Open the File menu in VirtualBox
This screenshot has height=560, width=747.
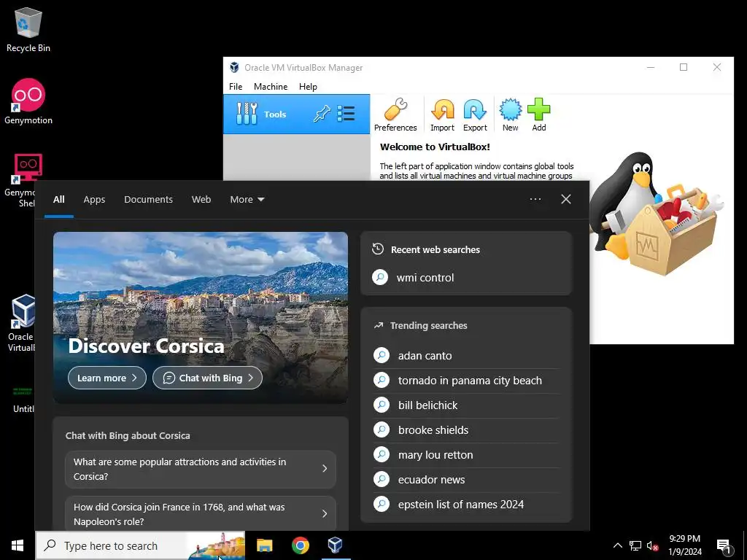[236, 87]
